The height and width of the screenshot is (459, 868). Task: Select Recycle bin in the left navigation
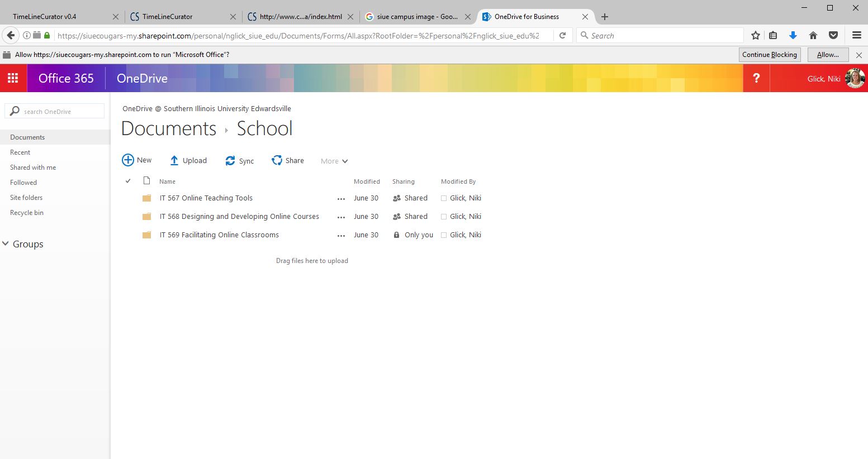pyautogui.click(x=27, y=213)
